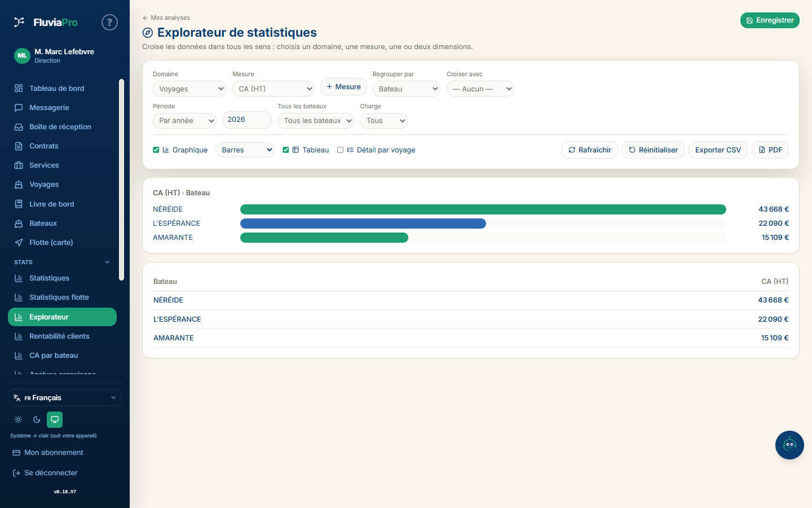Screen dimensions: 812x508
Task: Add a measure with + Mesure
Action: [343, 86]
